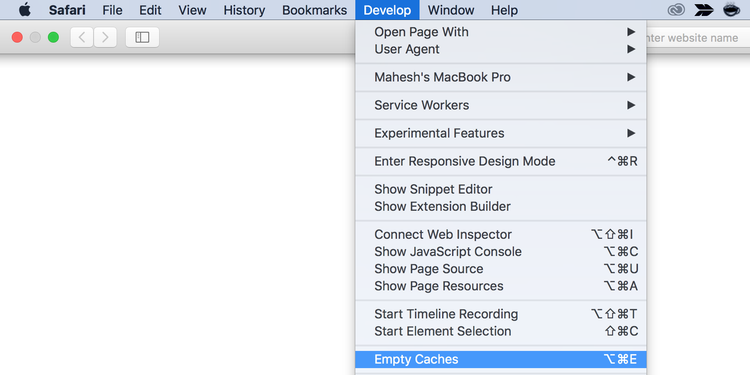The width and height of the screenshot is (750, 375).
Task: Select Show JavaScript Console
Action: click(x=501, y=252)
